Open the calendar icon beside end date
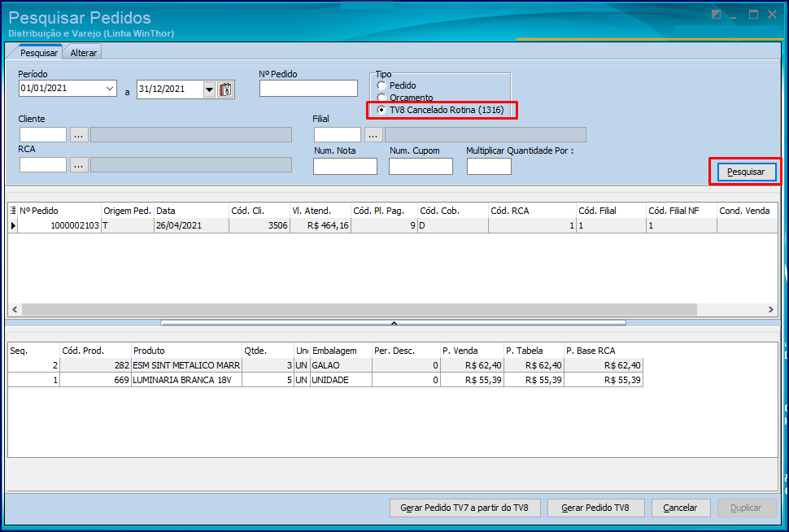 (225, 89)
